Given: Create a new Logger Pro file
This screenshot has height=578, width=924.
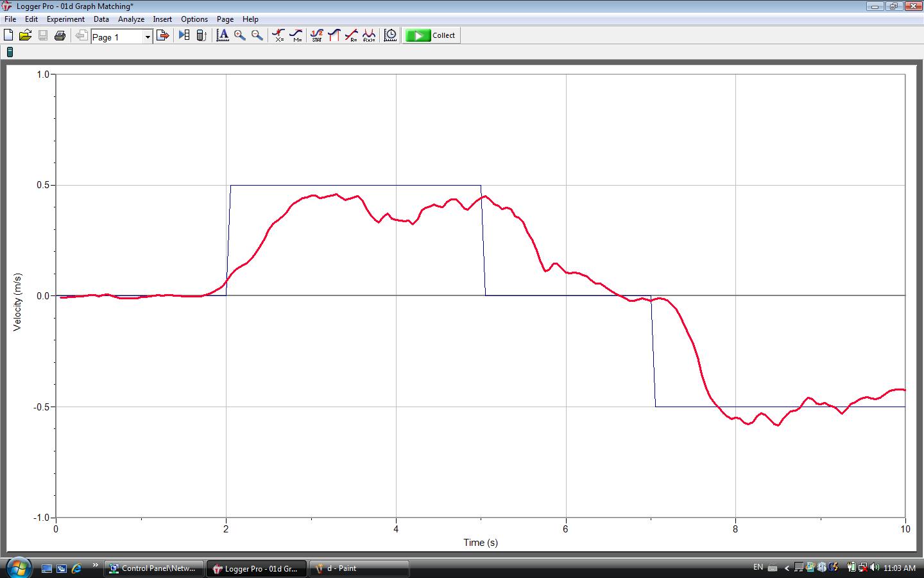Looking at the screenshot, I should point(8,35).
